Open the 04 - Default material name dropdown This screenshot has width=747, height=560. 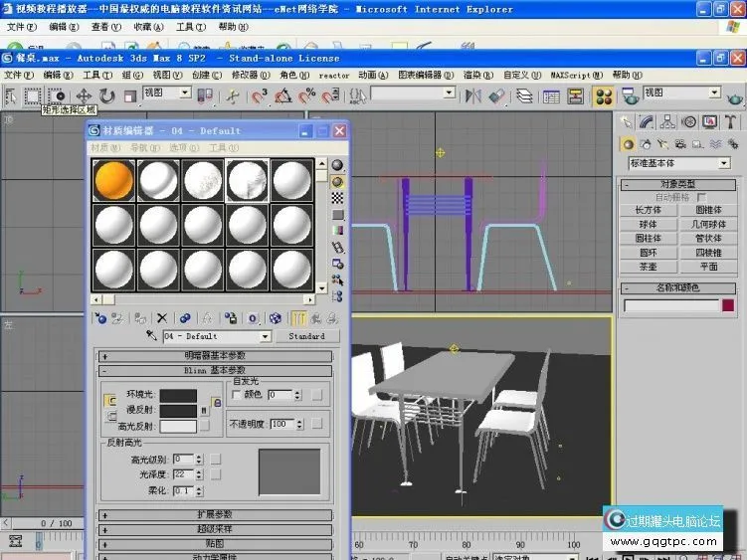click(265, 337)
